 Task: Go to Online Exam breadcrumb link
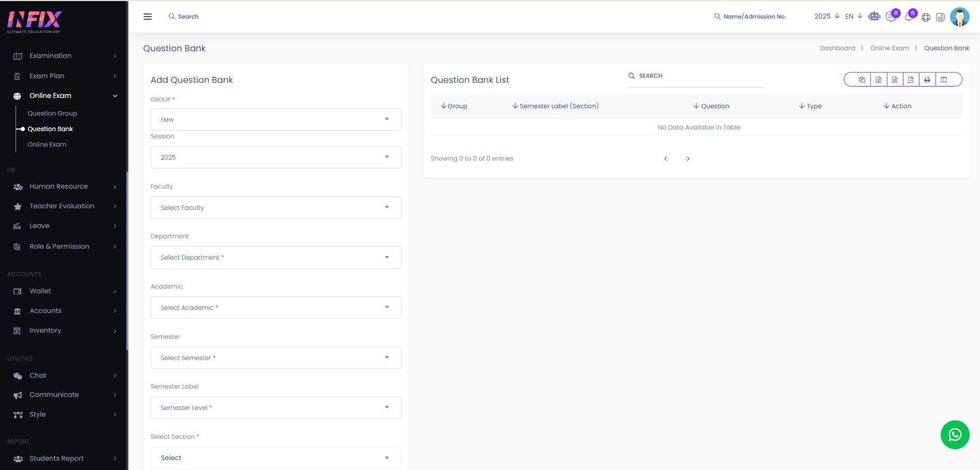889,48
